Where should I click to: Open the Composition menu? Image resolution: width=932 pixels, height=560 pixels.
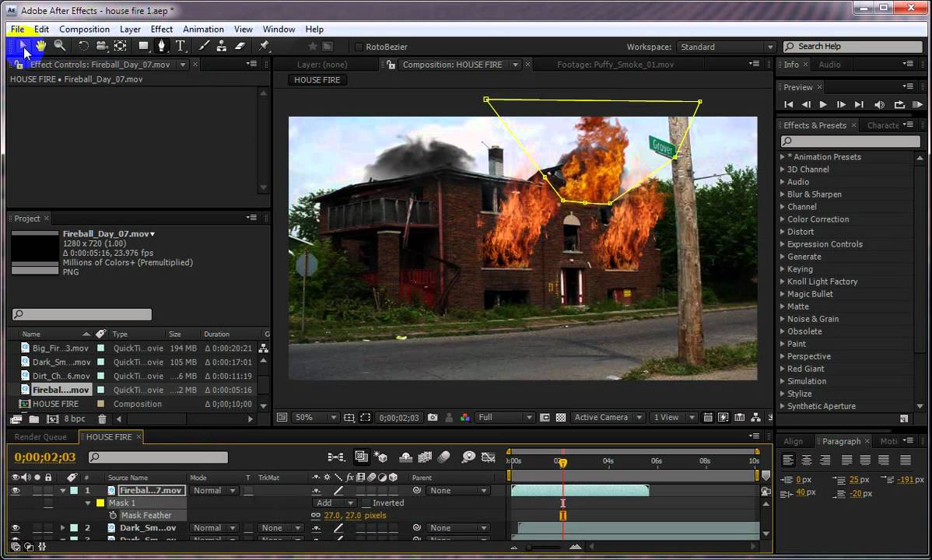tap(84, 29)
